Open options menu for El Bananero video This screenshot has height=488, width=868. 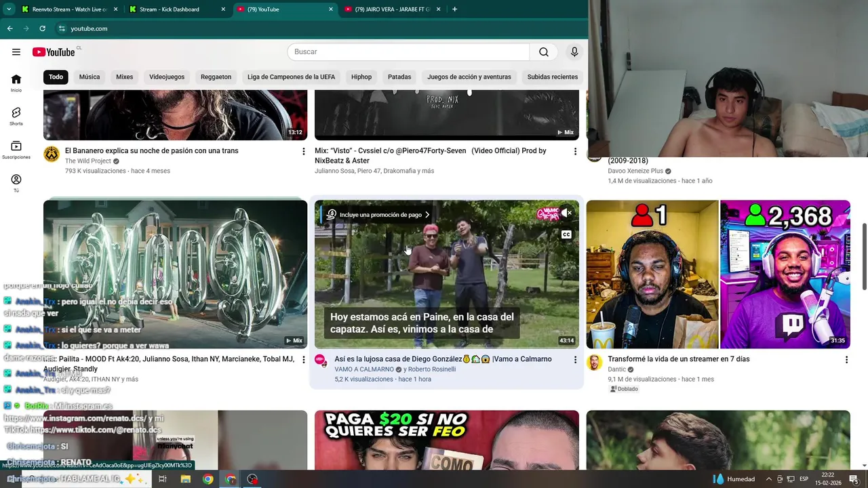(304, 151)
